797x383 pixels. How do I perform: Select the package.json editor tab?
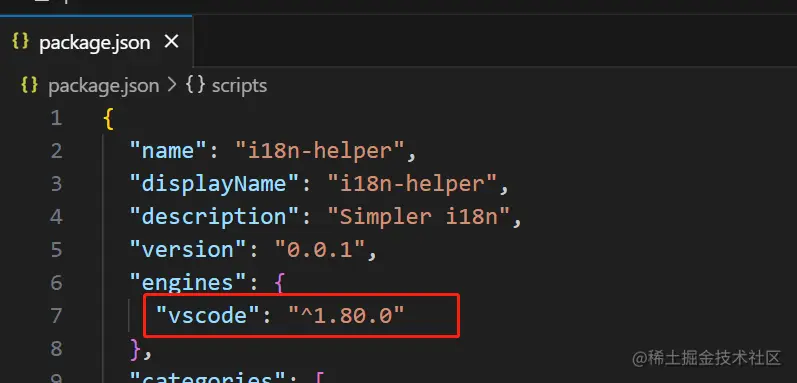click(97, 42)
